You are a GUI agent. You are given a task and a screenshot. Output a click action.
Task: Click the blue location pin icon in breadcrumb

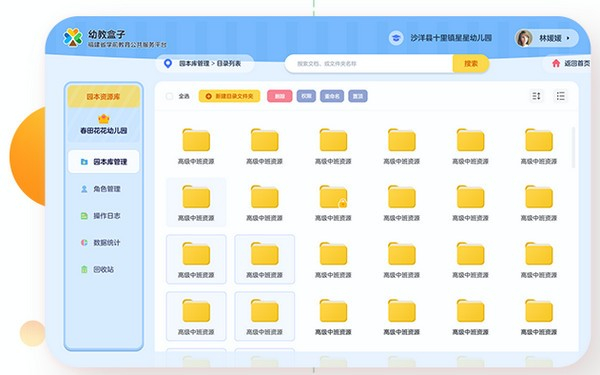(x=168, y=64)
